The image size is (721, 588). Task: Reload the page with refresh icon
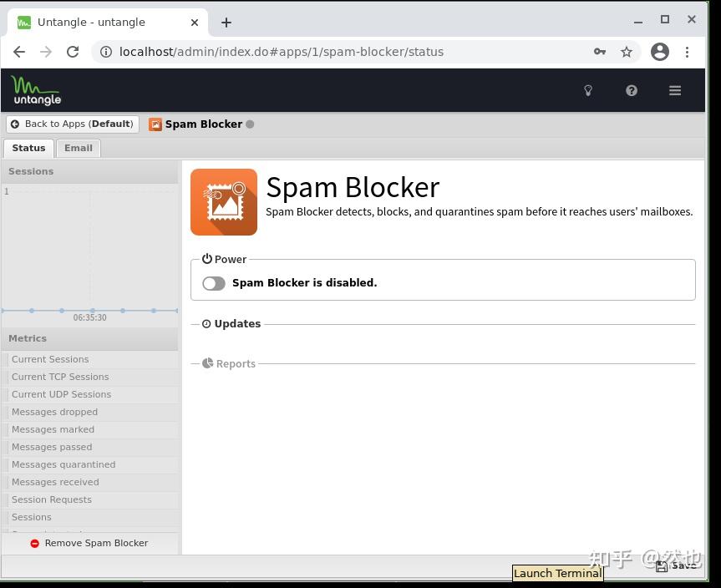73,52
